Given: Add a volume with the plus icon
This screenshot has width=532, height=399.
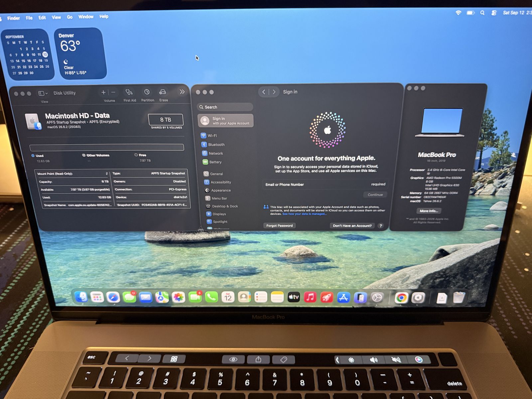Looking at the screenshot, I should click(103, 92).
